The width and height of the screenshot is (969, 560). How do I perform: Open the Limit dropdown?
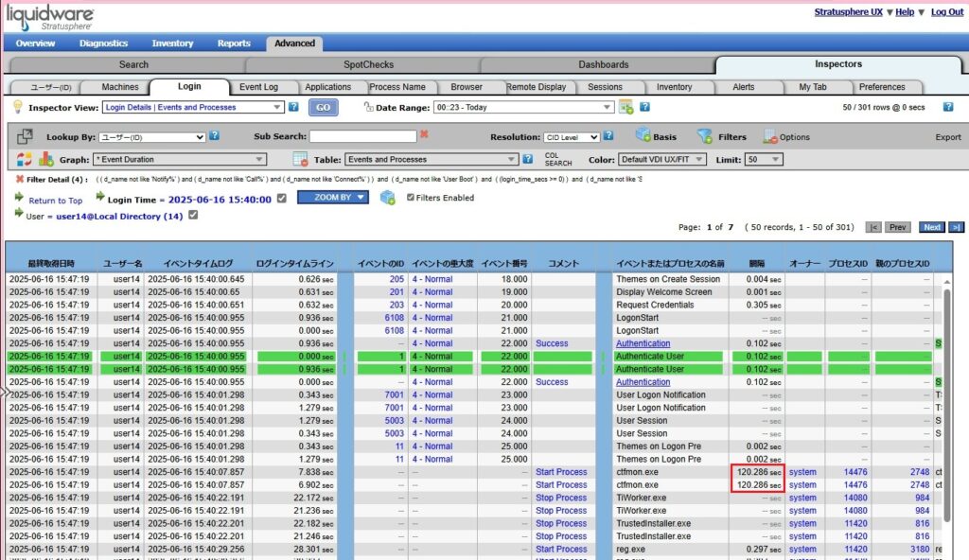764,160
